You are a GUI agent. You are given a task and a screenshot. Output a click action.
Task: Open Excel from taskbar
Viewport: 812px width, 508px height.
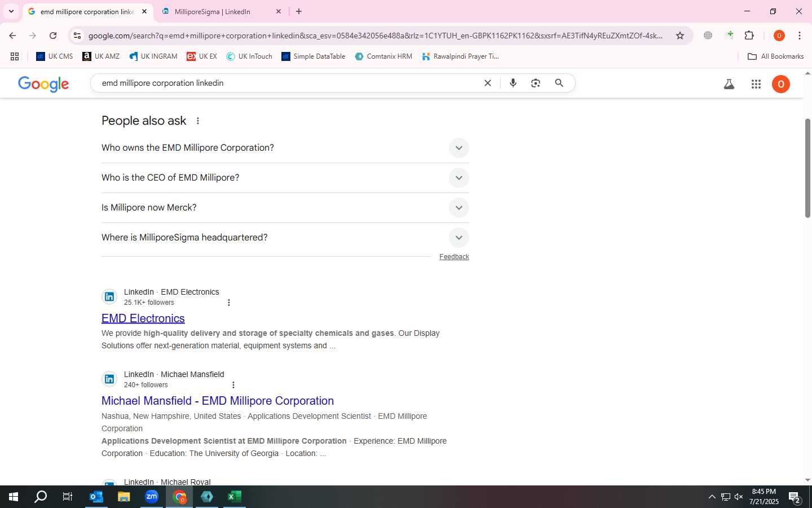(235, 497)
